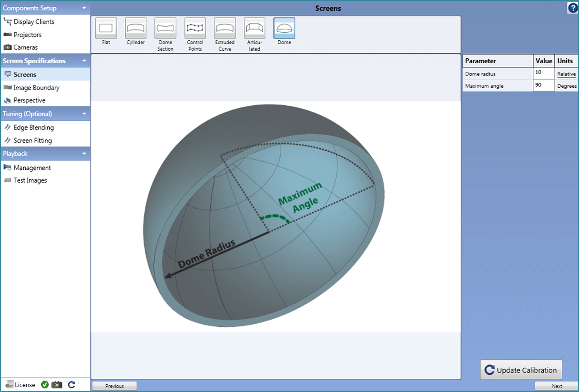Click the Maximum angle parameter label
This screenshot has height=392, width=579.
(x=484, y=86)
